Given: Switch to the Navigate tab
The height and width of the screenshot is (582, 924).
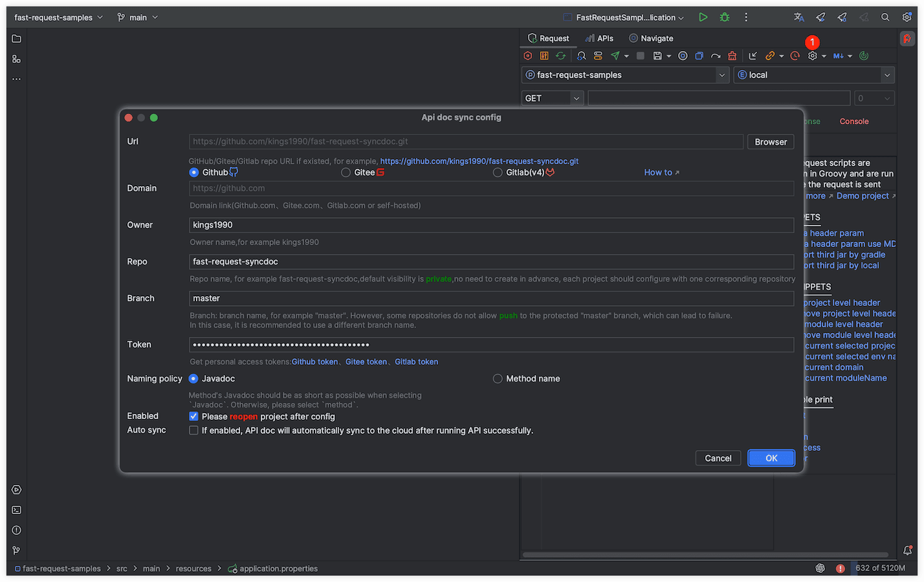Looking at the screenshot, I should (x=651, y=38).
